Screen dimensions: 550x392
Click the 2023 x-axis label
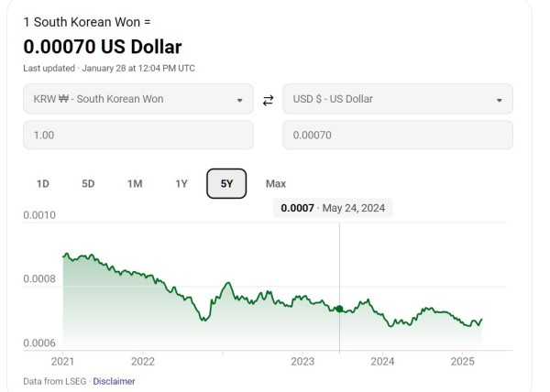point(302,362)
